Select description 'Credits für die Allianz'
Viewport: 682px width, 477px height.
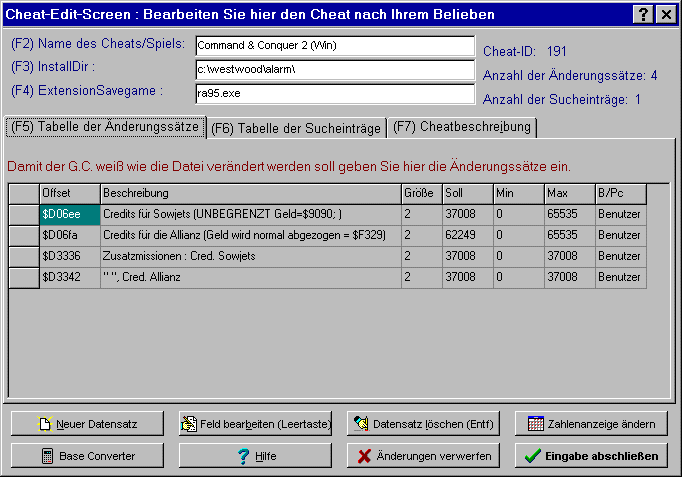(251, 235)
